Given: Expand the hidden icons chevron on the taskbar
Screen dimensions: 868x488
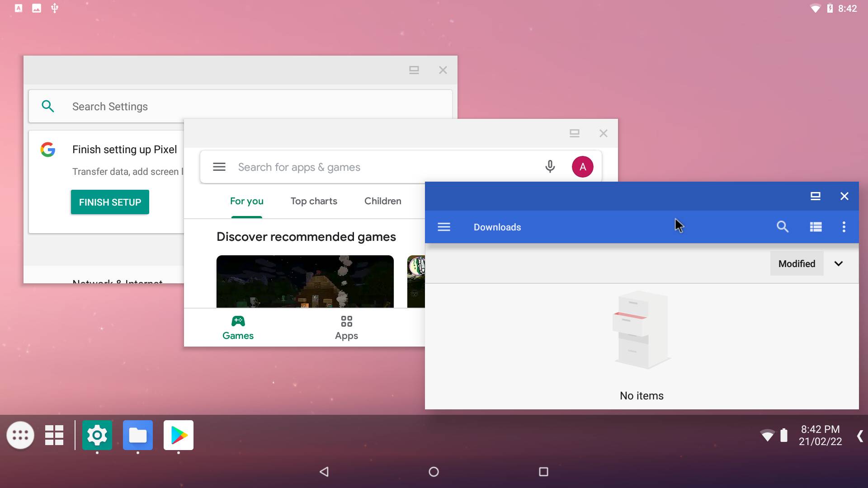Looking at the screenshot, I should click(859, 435).
